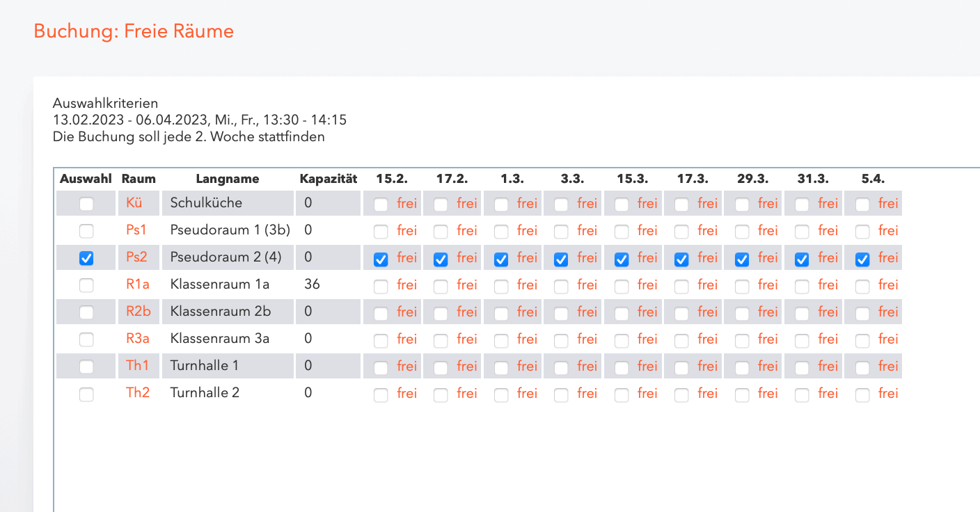The height and width of the screenshot is (512, 980).
Task: Check Klassenraum 2b for date 29.3.
Action: click(x=742, y=313)
